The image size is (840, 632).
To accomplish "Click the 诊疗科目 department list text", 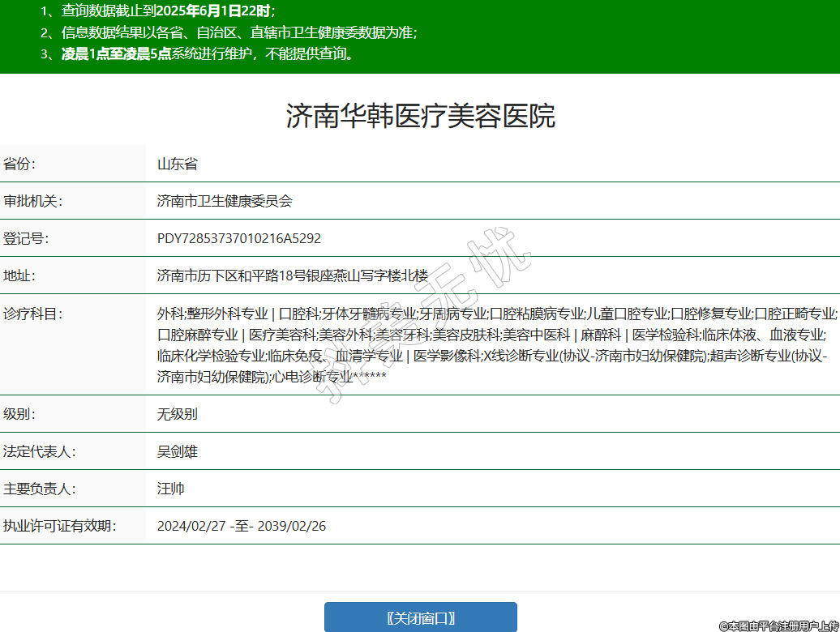I will point(495,344).
